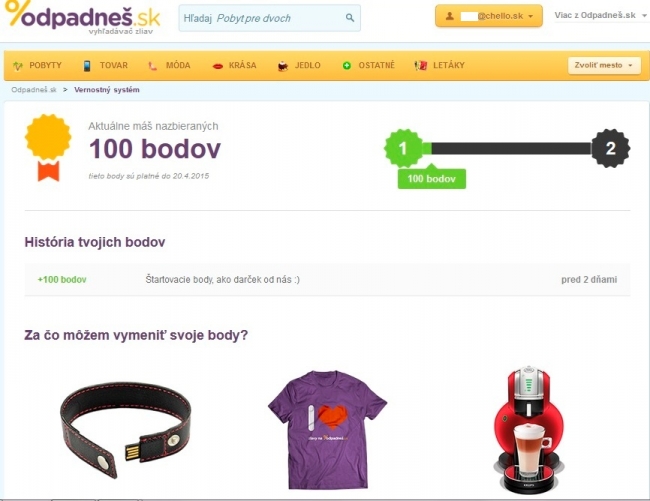Click the lips icon beside Krása

[x=218, y=66]
